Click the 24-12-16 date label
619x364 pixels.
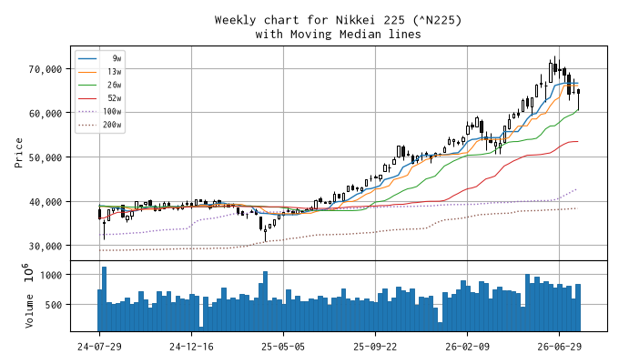191,347
